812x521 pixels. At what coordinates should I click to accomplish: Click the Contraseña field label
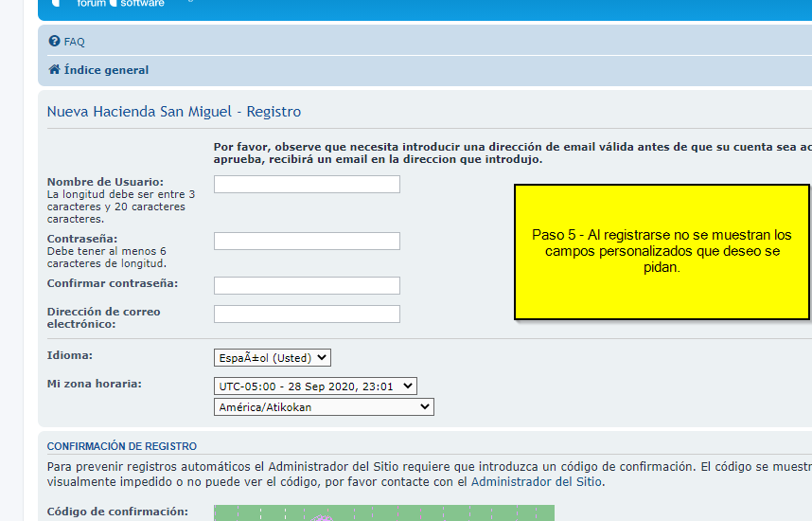[x=82, y=239]
